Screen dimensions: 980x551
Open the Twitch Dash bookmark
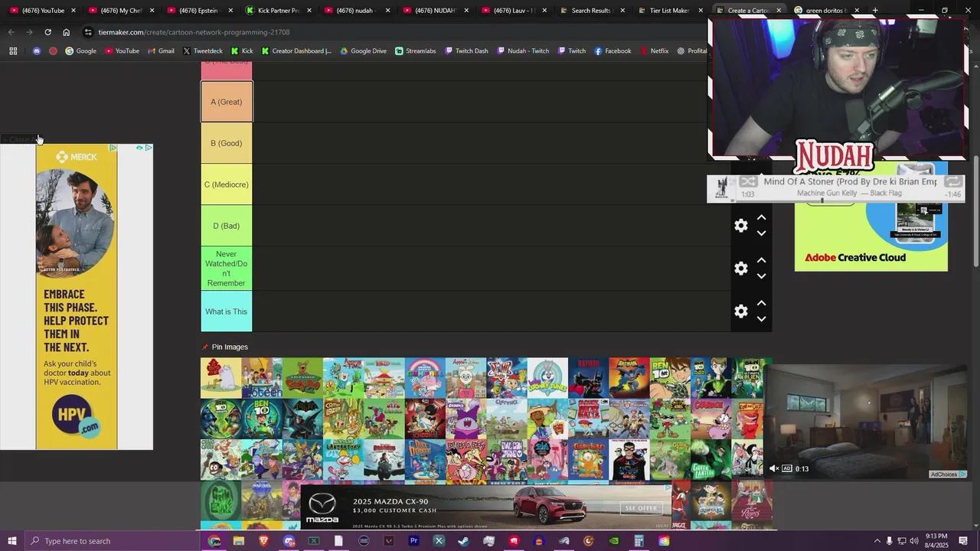pos(465,51)
